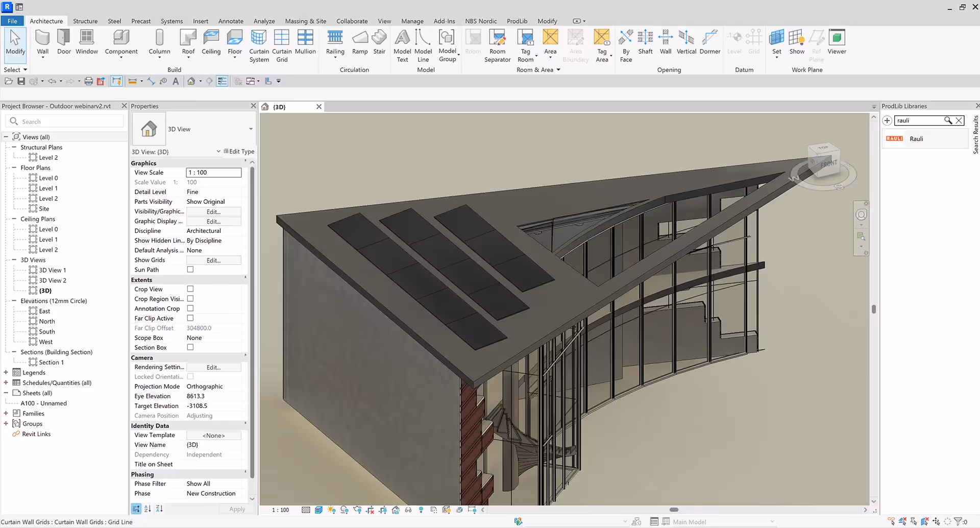
Task: Expand the Families tree node
Action: (x=6, y=413)
